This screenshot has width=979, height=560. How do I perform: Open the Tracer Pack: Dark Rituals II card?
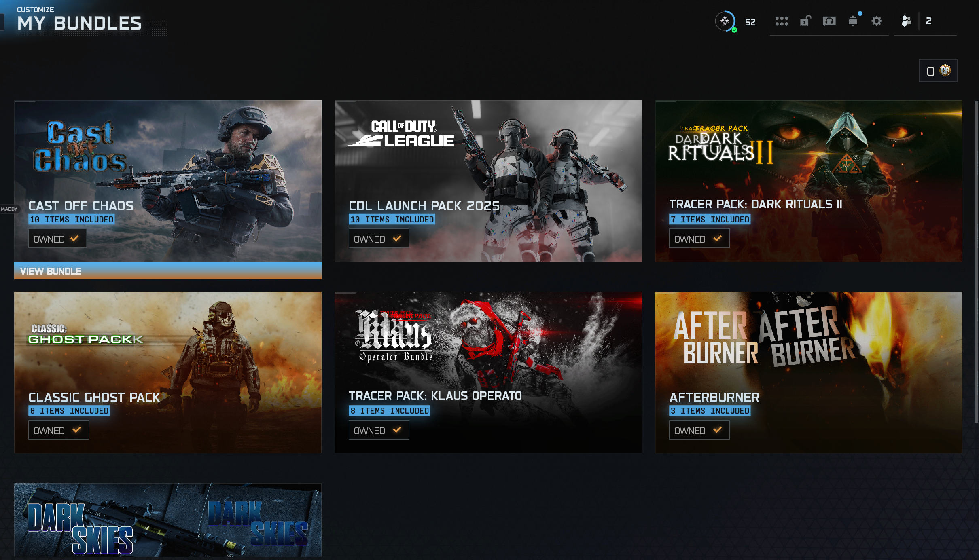tap(809, 181)
